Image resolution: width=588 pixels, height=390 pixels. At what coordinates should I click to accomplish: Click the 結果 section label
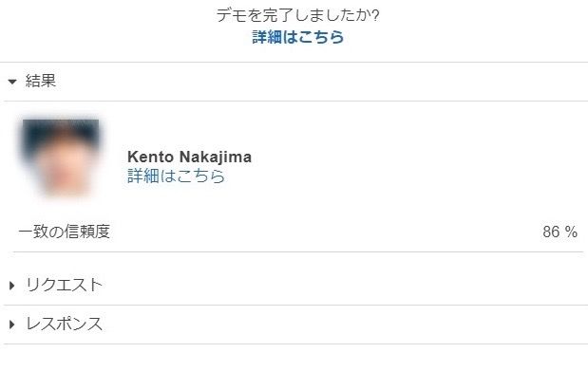[x=41, y=82]
